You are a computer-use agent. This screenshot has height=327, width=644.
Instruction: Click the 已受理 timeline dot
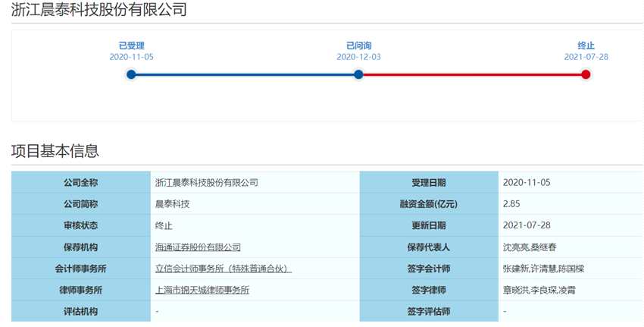pyautogui.click(x=131, y=74)
